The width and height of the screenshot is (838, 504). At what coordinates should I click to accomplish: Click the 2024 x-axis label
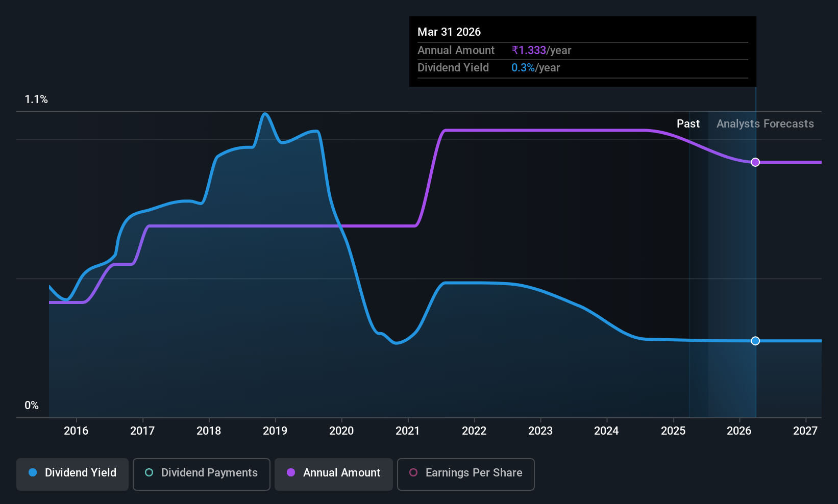[606, 431]
